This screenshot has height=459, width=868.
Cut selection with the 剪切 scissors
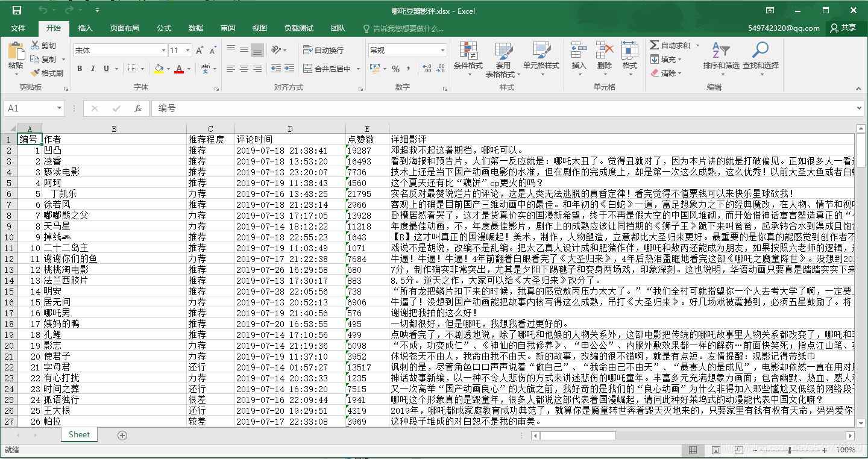tap(43, 46)
